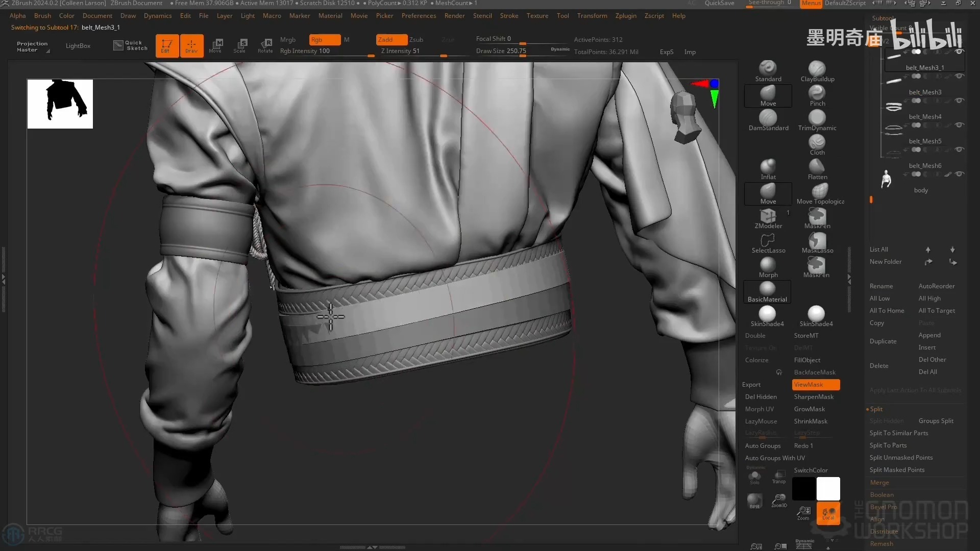The width and height of the screenshot is (980, 551).
Task: Switch to Move transform mode
Action: coord(215,45)
